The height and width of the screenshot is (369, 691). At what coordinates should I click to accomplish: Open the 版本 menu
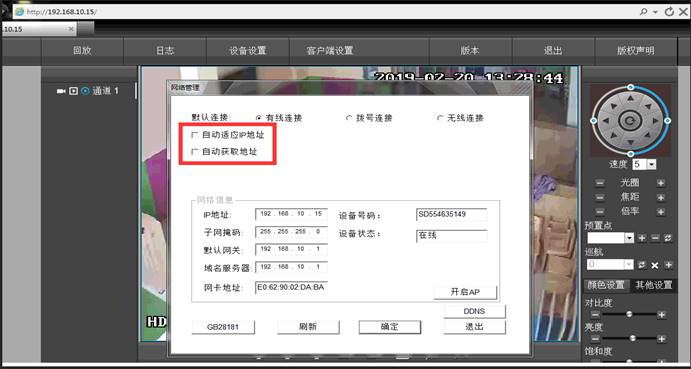coord(470,51)
